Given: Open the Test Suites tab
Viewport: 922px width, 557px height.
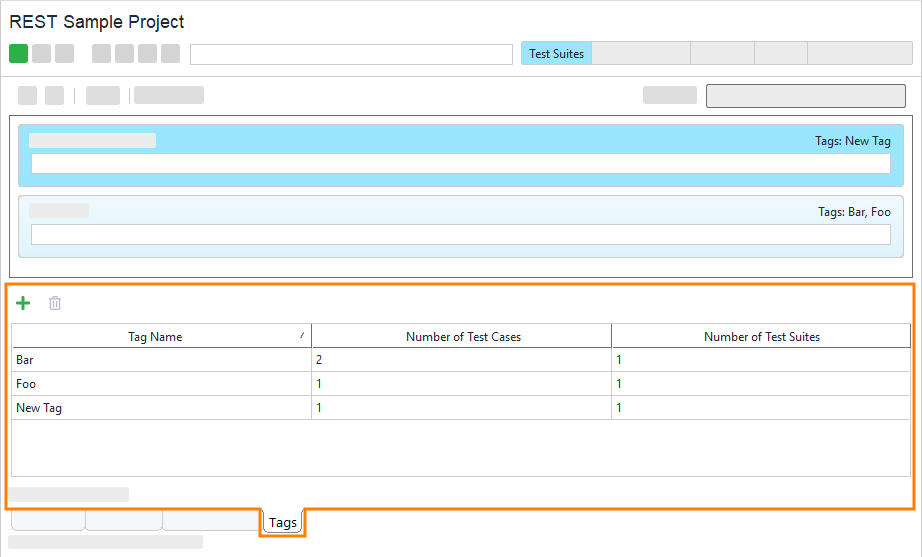Looking at the screenshot, I should coord(556,54).
